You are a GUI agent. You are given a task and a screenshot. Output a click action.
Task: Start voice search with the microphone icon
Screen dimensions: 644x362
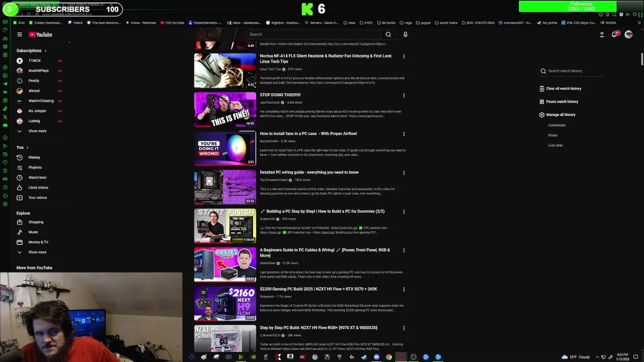point(405,35)
